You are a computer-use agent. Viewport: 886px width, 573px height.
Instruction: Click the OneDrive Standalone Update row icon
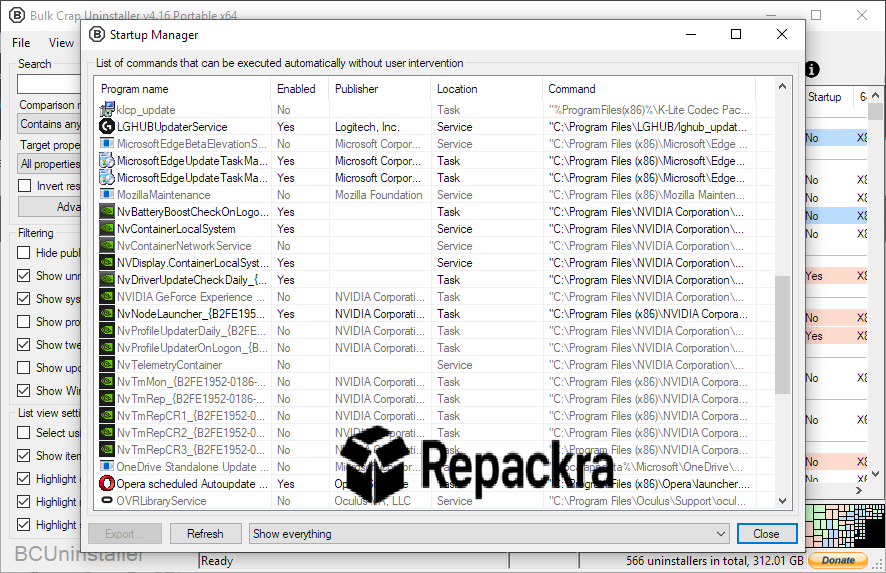[107, 466]
